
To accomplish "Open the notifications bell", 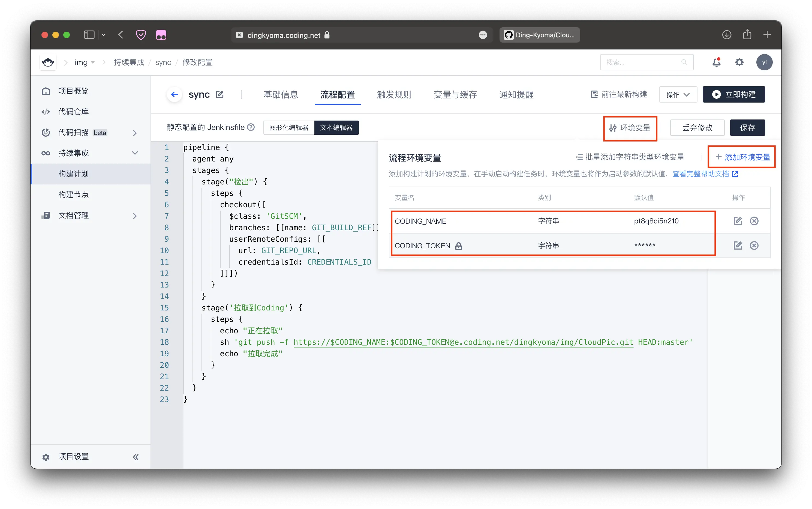I will pyautogui.click(x=717, y=62).
